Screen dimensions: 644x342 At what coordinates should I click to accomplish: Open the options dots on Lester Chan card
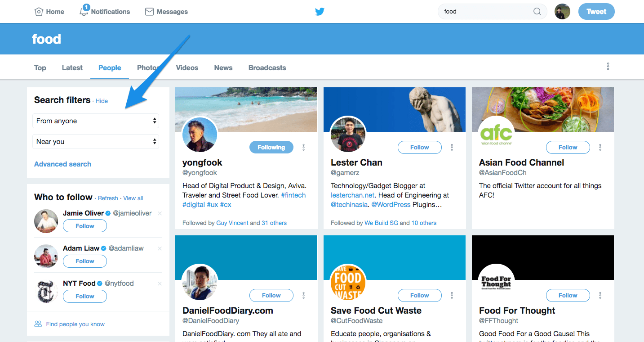pyautogui.click(x=452, y=147)
